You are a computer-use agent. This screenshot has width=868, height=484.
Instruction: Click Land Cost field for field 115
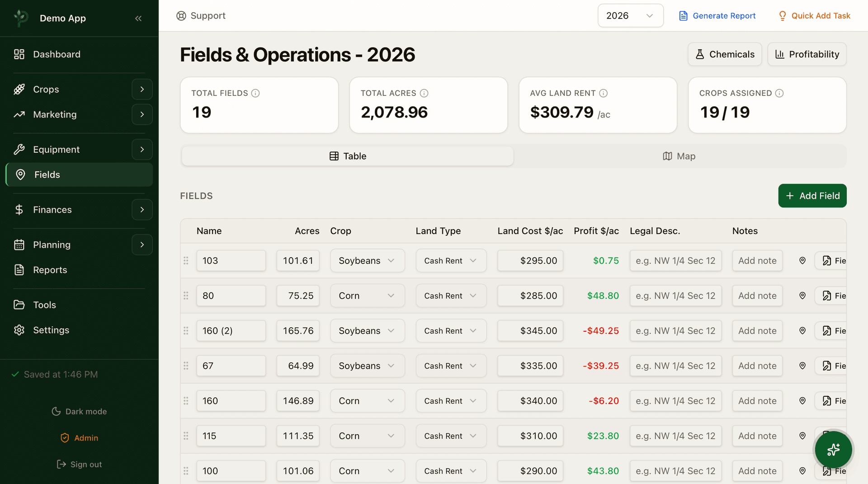[x=530, y=436]
